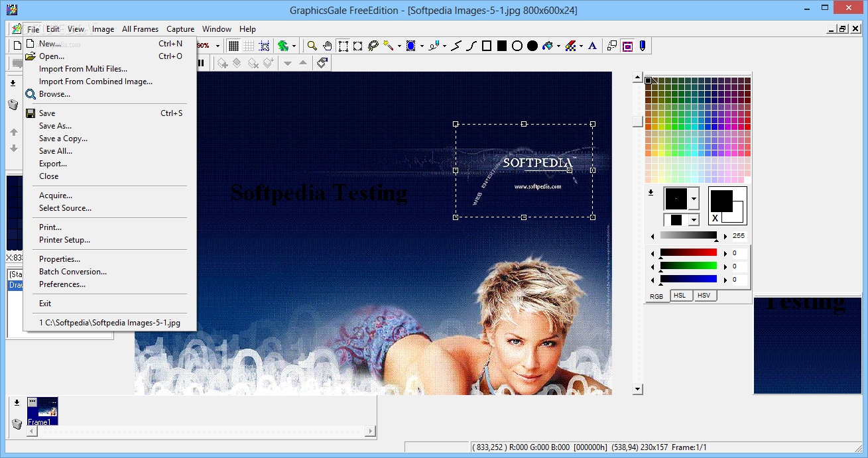
Task: Open the All Frames menu
Action: tap(140, 29)
